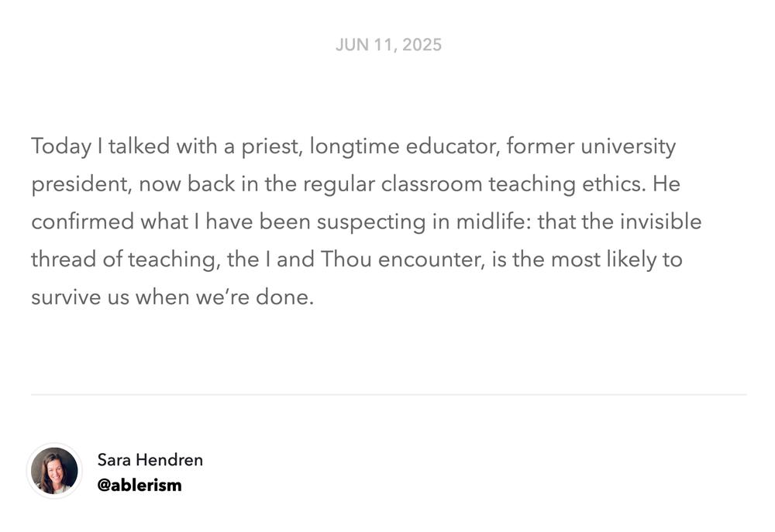Click the word "thread" in fourth line
This screenshot has height=532, width=775.
[64, 259]
